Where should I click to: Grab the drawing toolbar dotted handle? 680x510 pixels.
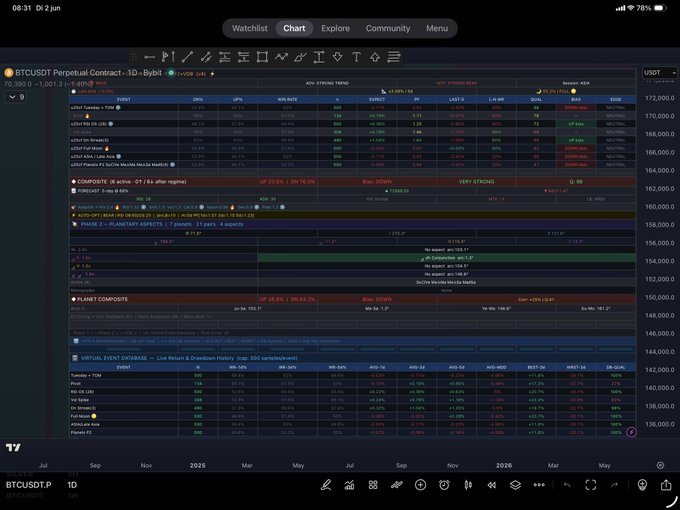pos(134,57)
